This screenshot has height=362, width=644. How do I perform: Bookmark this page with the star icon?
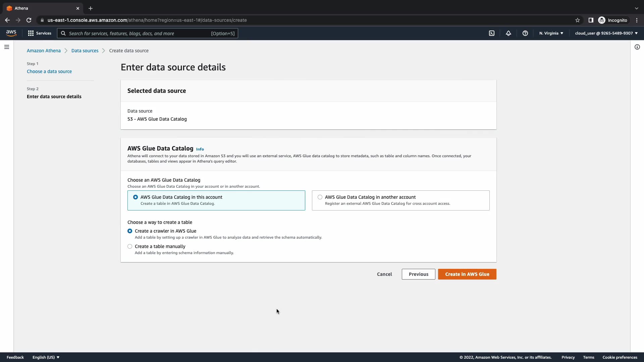pos(578,20)
